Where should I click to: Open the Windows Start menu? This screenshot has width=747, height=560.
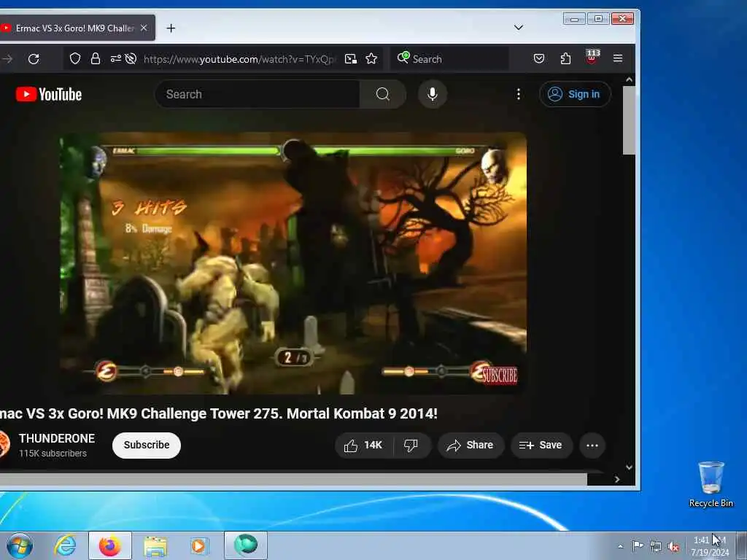pyautogui.click(x=20, y=545)
